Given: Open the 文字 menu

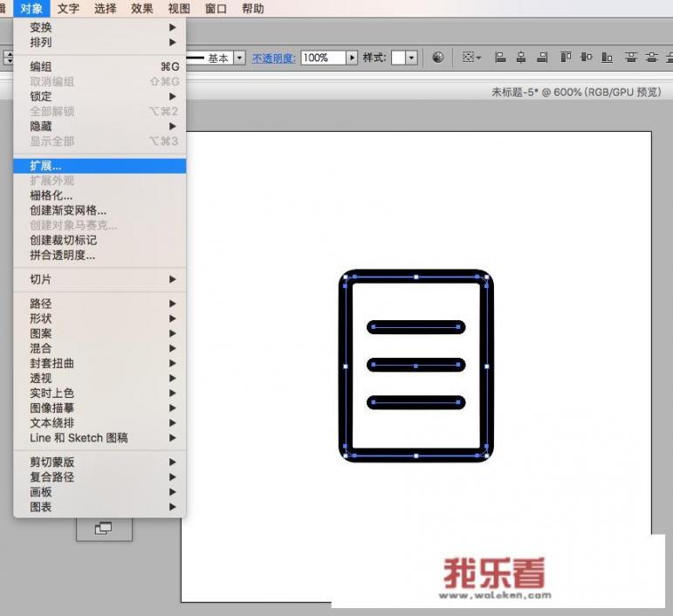Looking at the screenshot, I should click(x=68, y=9).
